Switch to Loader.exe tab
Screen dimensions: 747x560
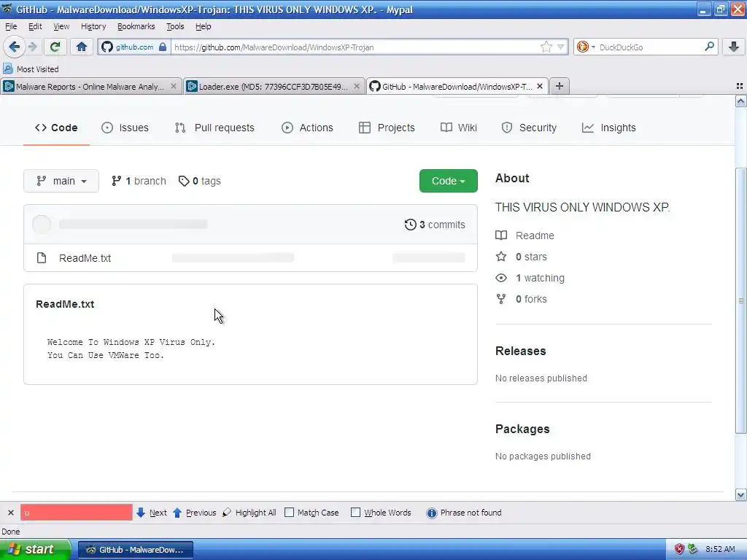(x=273, y=86)
